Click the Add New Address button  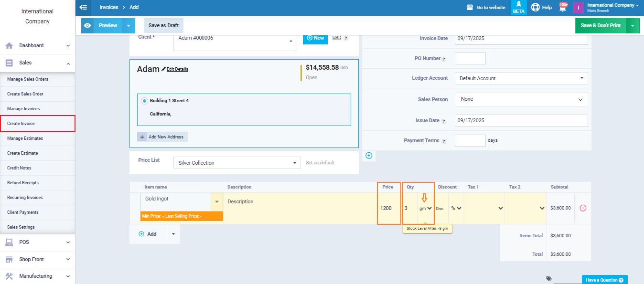(x=162, y=137)
